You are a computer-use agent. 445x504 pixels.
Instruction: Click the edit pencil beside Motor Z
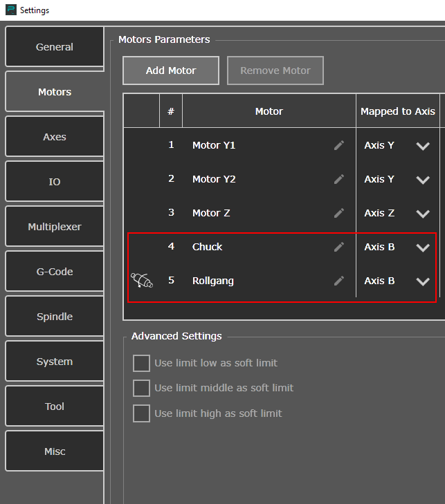[338, 213]
